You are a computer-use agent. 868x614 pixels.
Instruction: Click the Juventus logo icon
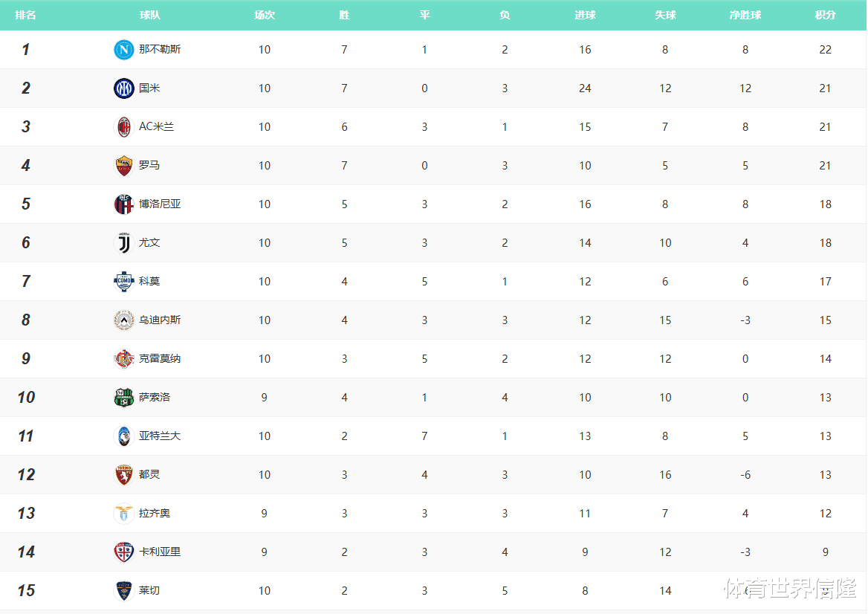pyautogui.click(x=123, y=243)
